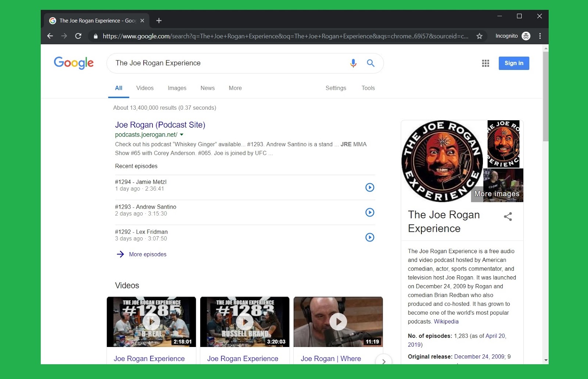This screenshot has height=379, width=588.
Task: Select the #1294 - Jamie Metzl episode text
Action: pyautogui.click(x=141, y=182)
